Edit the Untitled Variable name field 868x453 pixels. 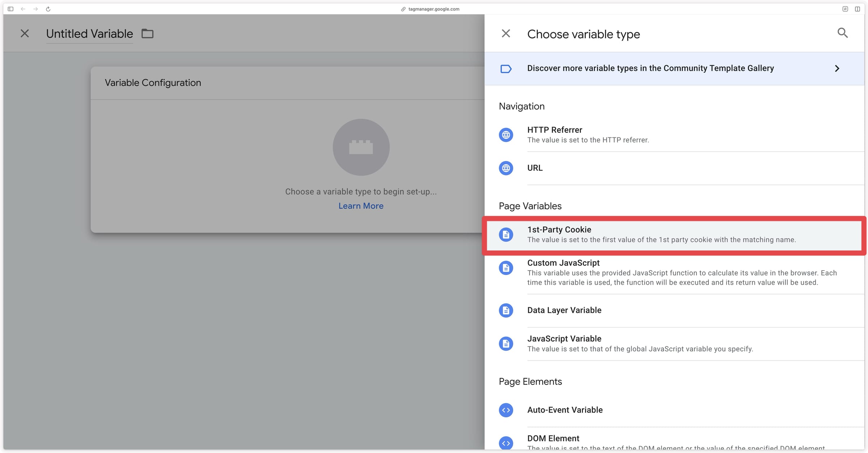[x=89, y=34]
